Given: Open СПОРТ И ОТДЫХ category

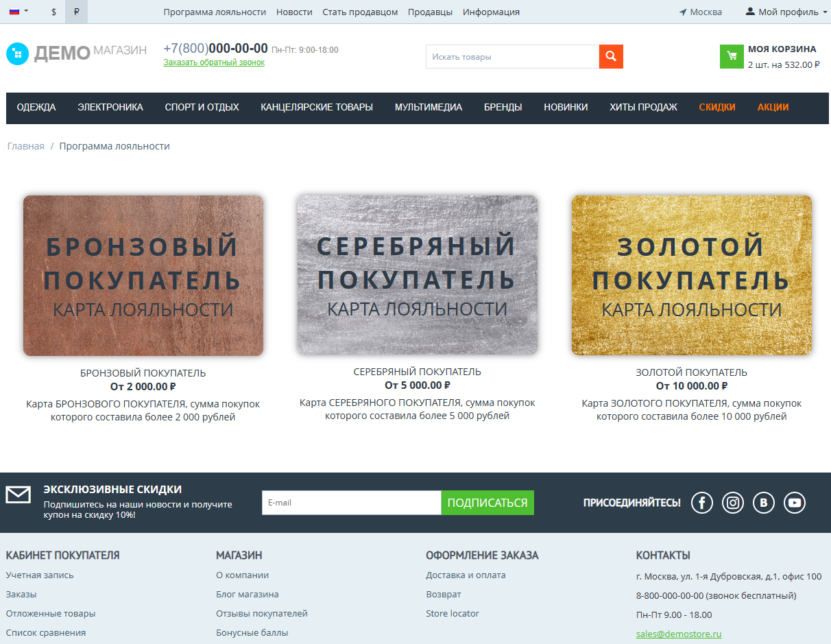Looking at the screenshot, I should [202, 107].
